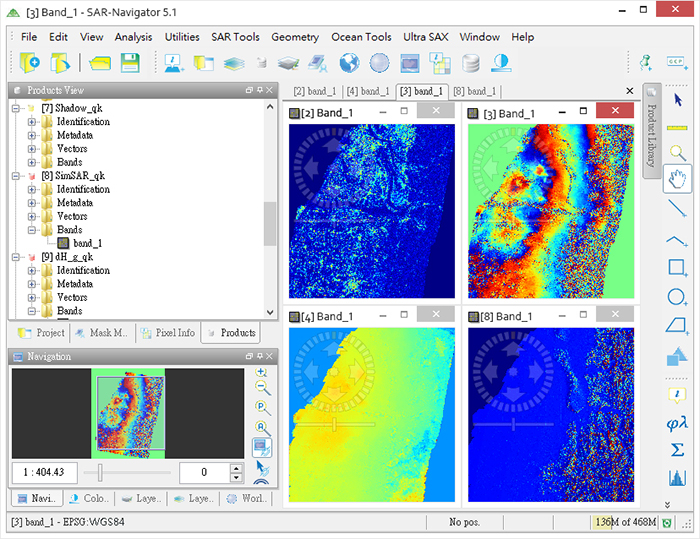Click the rotation angle up stepper
The width and height of the screenshot is (700, 539).
coord(236,467)
